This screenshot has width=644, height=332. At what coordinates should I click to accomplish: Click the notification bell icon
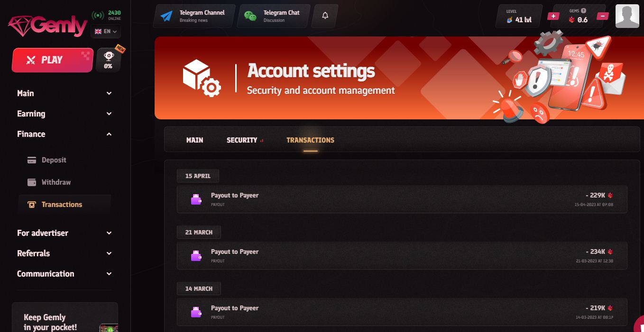click(x=325, y=16)
